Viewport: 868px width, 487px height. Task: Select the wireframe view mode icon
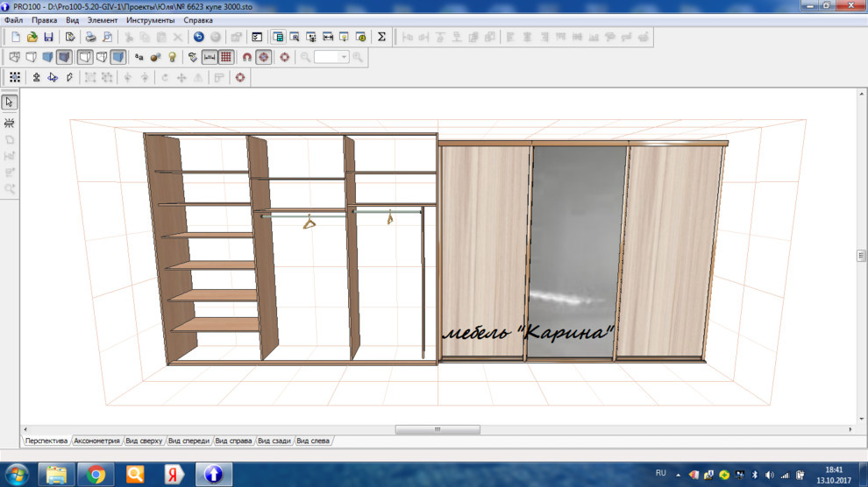click(x=14, y=57)
